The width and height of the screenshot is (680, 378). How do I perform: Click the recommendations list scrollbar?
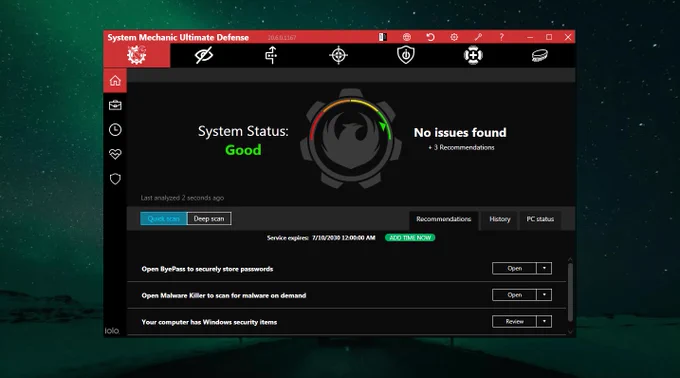[x=570, y=293]
